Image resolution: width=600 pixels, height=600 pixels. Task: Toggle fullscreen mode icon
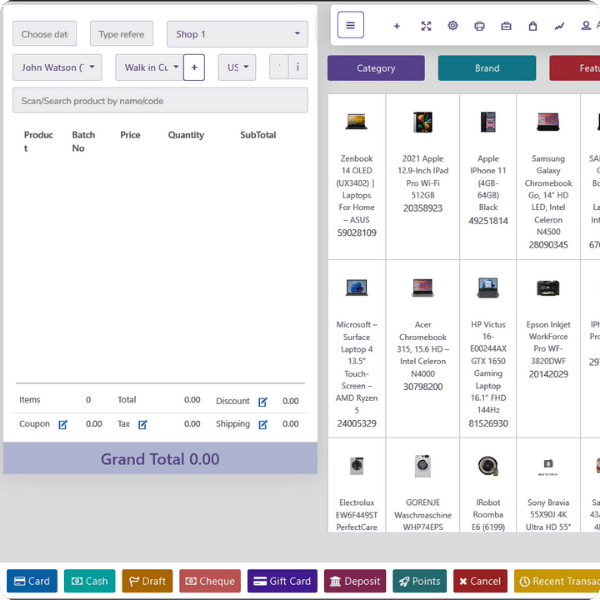point(425,26)
